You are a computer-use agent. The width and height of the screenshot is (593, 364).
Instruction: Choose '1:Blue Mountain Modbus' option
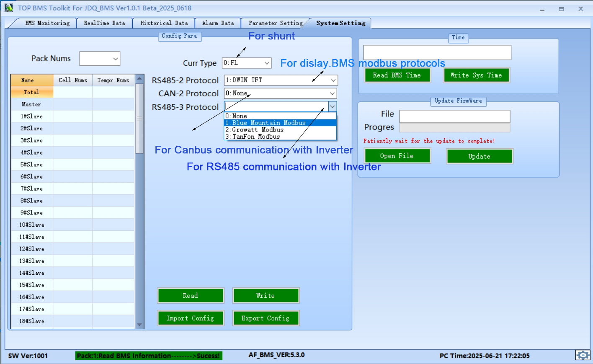tap(280, 123)
